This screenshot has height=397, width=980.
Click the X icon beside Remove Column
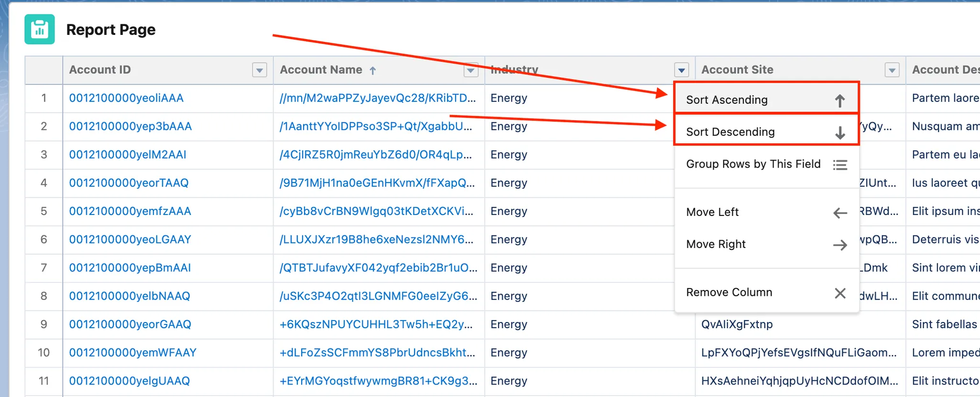pos(839,293)
